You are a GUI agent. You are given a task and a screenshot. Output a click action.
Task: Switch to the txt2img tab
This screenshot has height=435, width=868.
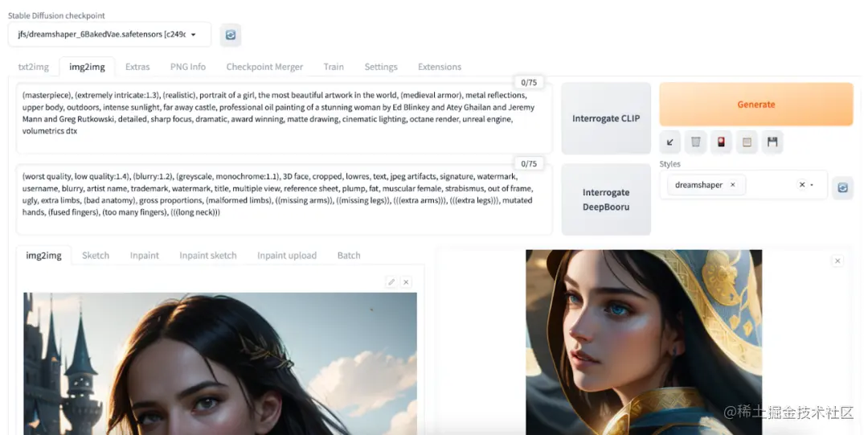[x=33, y=67]
